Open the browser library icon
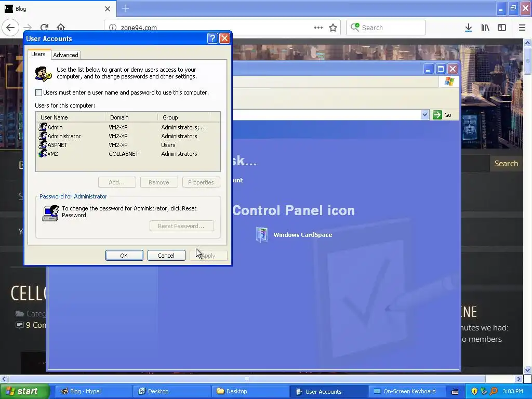Screen dimensions: 532x399 coord(485,28)
